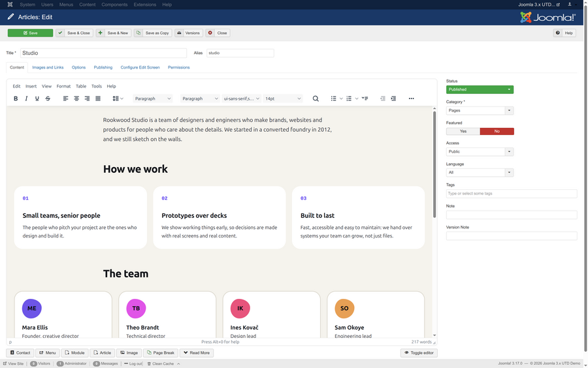Viewport: 588px width, 368px height.
Task: Click Save & Close button
Action: [74, 33]
